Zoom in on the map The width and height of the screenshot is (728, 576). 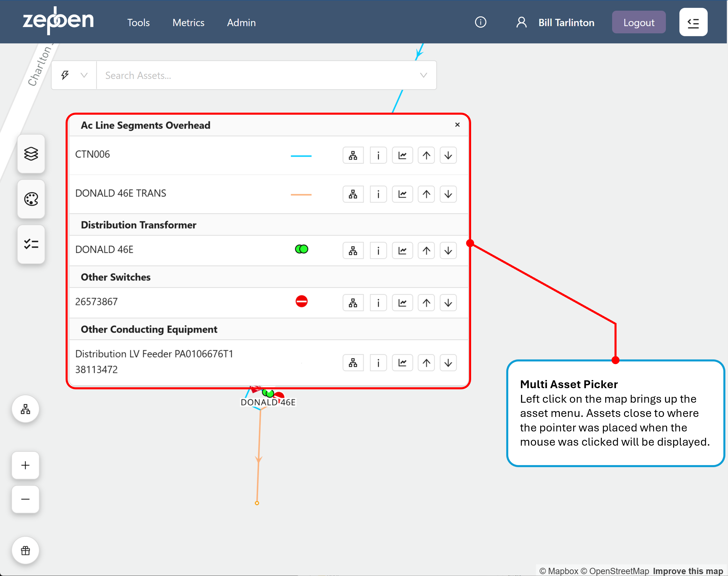(26, 465)
